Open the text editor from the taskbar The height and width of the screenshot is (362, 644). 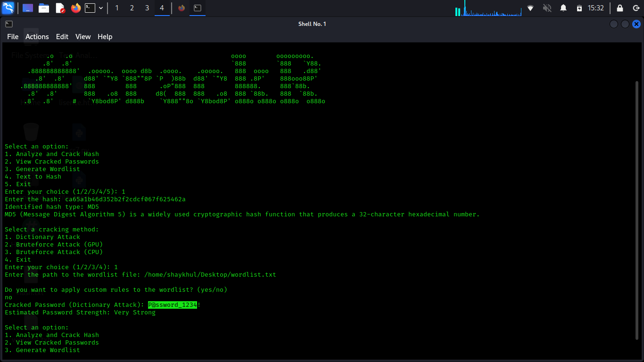(59, 8)
